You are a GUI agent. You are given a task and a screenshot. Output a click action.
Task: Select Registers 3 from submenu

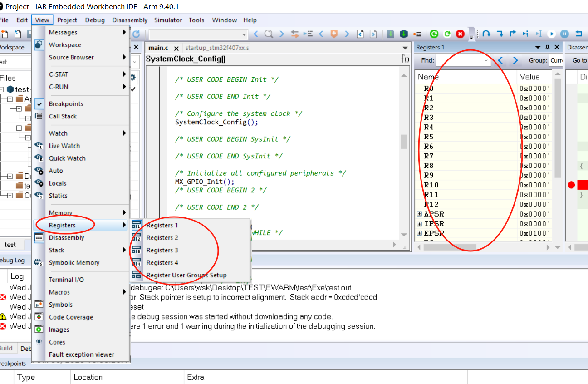click(x=190, y=250)
